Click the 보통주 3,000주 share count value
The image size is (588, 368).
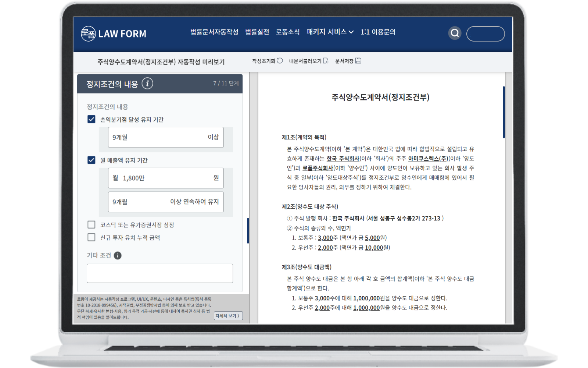(325, 238)
